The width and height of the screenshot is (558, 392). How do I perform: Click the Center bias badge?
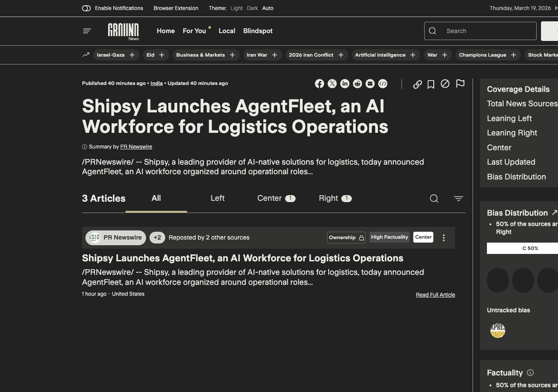(423, 237)
